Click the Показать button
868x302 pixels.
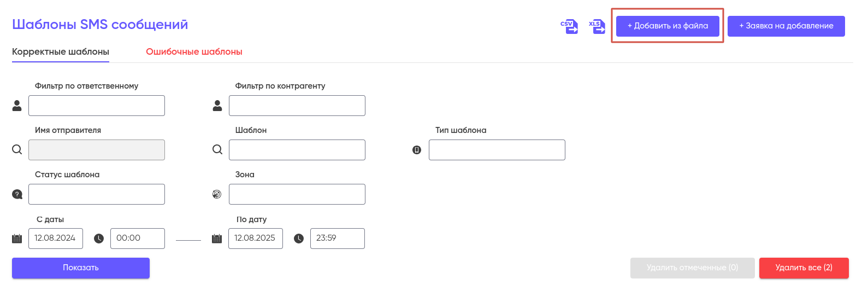click(x=81, y=268)
